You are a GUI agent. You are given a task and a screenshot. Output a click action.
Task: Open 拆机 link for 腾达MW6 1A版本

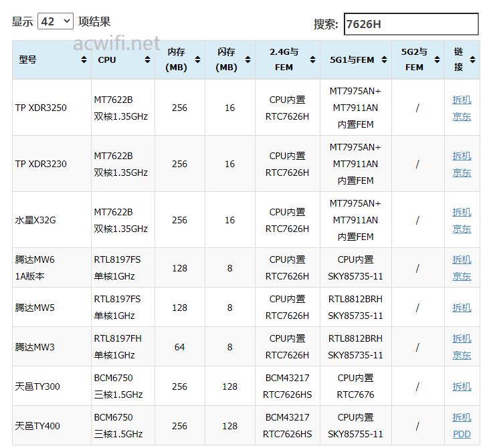tap(462, 259)
